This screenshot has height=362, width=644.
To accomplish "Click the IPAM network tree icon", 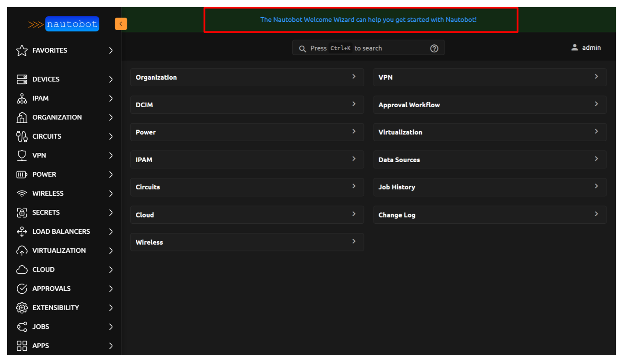I will point(22,98).
